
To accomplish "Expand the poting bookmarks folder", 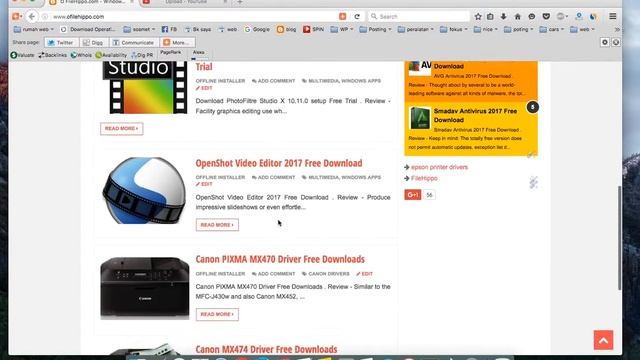I will click(518, 29).
